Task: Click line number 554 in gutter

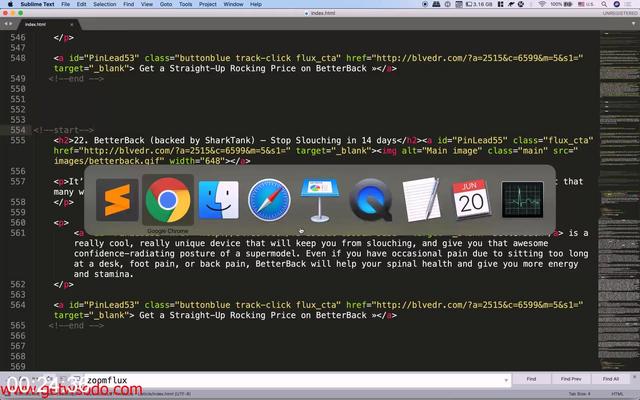Action: click(18, 130)
